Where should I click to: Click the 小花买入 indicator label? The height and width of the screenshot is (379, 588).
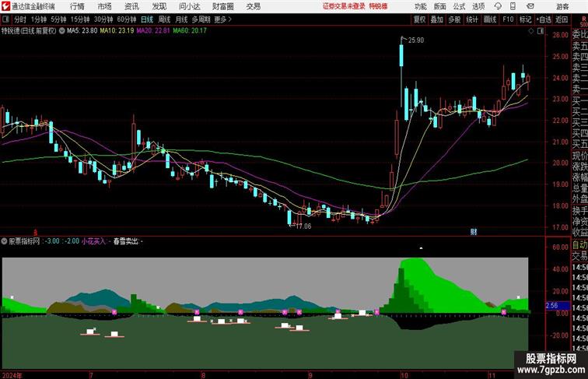point(94,241)
